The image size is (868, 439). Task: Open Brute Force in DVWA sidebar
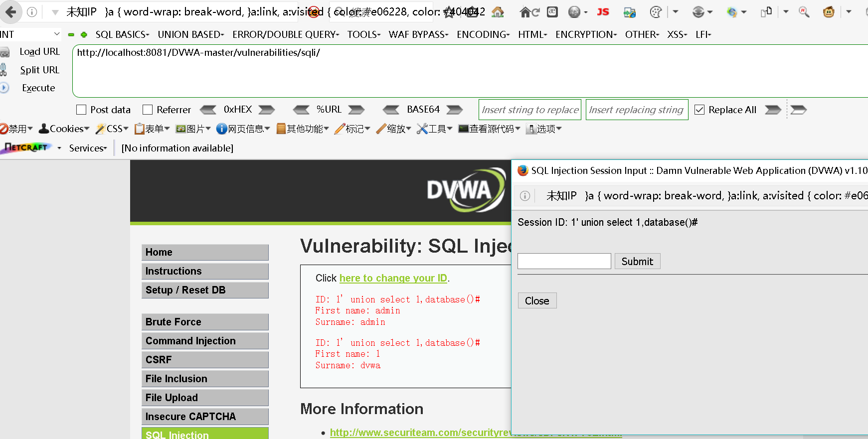[x=205, y=322]
